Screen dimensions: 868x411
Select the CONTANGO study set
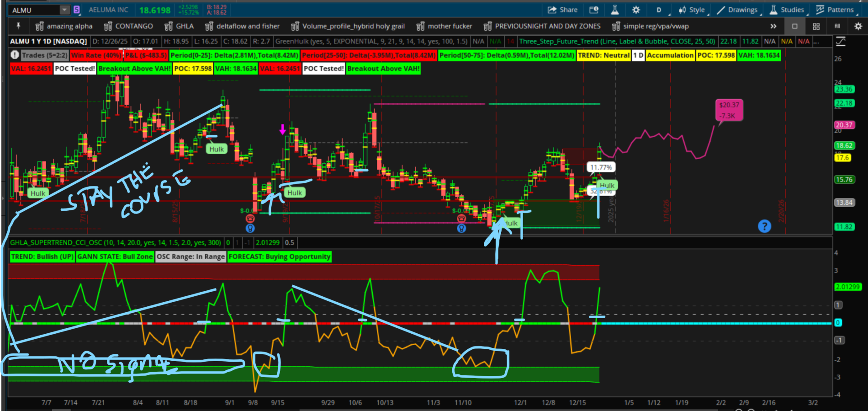coord(128,26)
